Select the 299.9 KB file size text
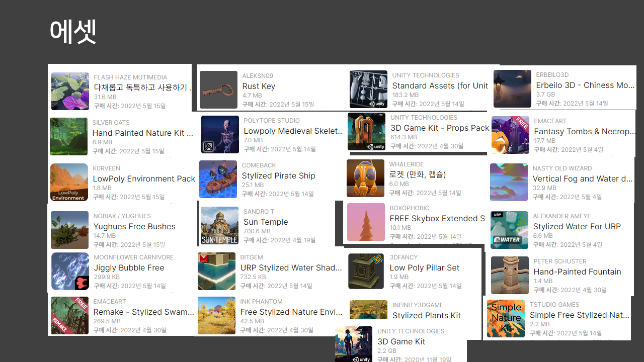The height and width of the screenshot is (362, 644). tap(107, 277)
